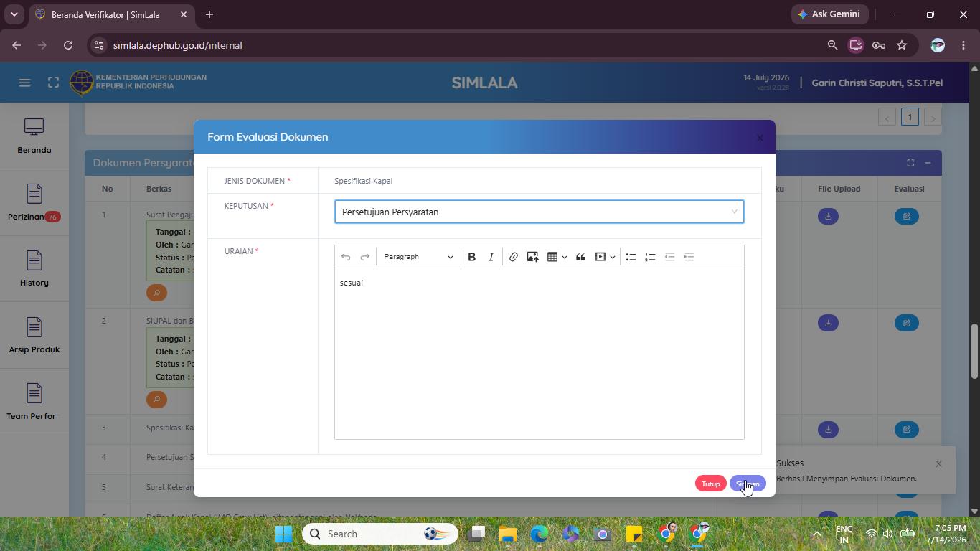
Task: Go back to the previous page
Action: pyautogui.click(x=17, y=45)
